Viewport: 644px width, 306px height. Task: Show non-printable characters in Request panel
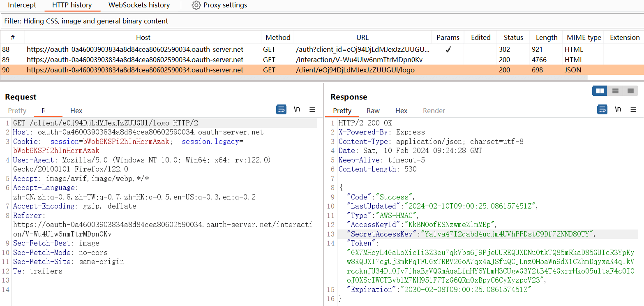[x=297, y=109]
